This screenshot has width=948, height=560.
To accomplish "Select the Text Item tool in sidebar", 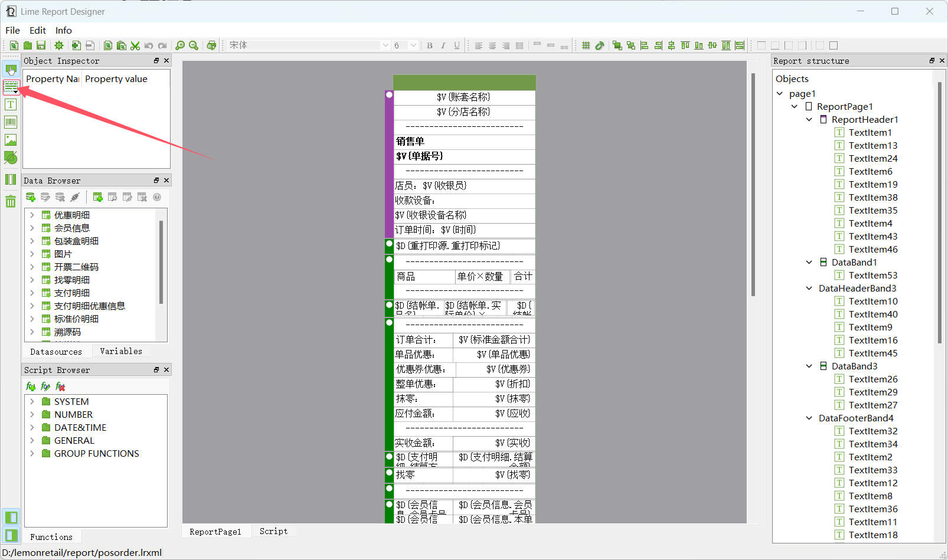I will click(x=11, y=104).
